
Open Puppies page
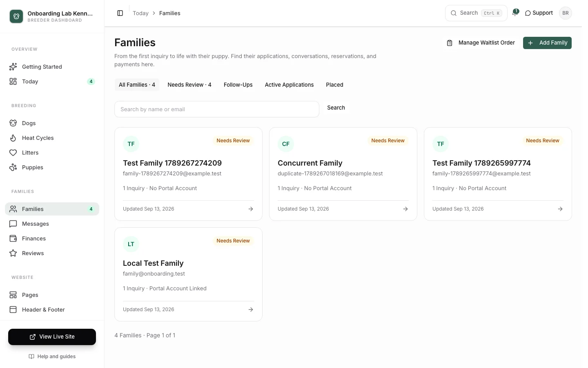(52, 167)
